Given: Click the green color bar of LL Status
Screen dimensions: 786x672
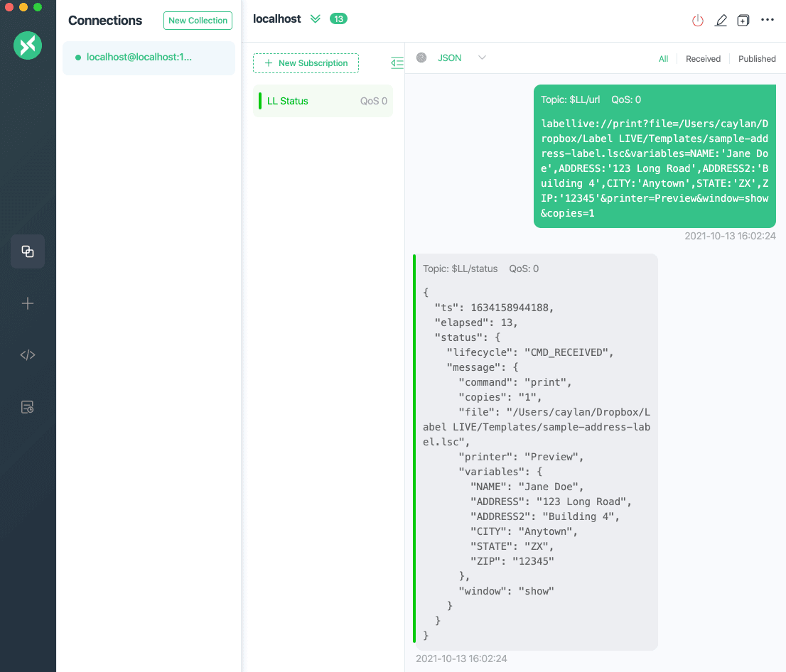Looking at the screenshot, I should click(x=260, y=101).
